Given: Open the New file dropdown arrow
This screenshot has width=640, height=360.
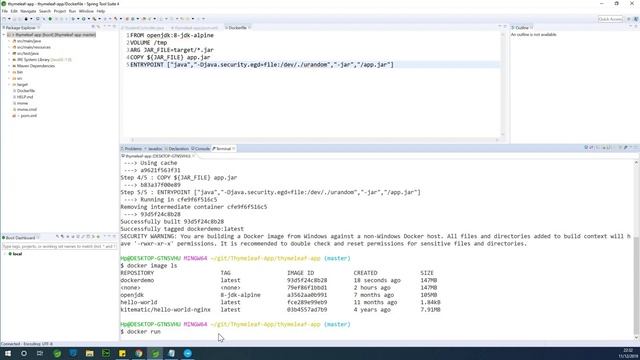Looking at the screenshot, I should (9, 19).
